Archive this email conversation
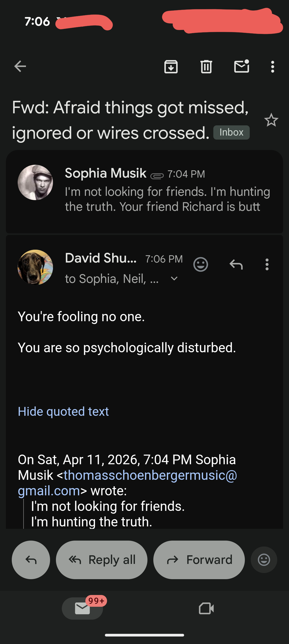This screenshot has height=644, width=289. [x=171, y=67]
